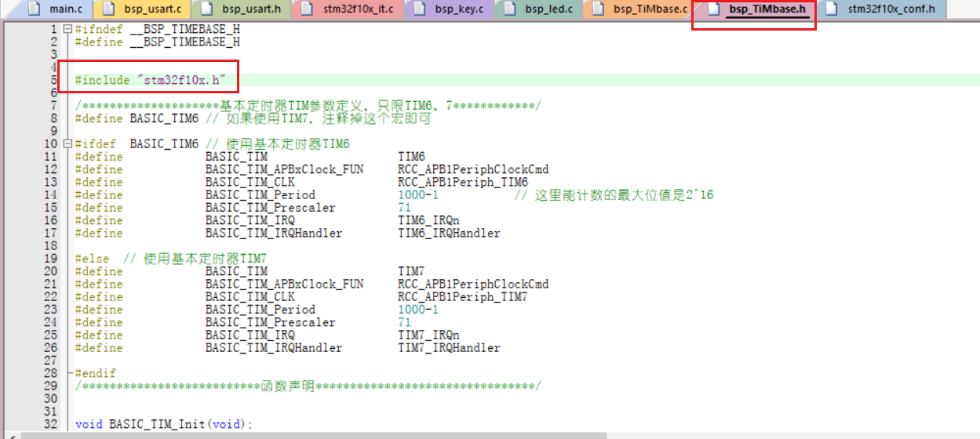The width and height of the screenshot is (980, 439).
Task: Place cursor on #include "stm32f10x.h" line
Action: [150, 80]
